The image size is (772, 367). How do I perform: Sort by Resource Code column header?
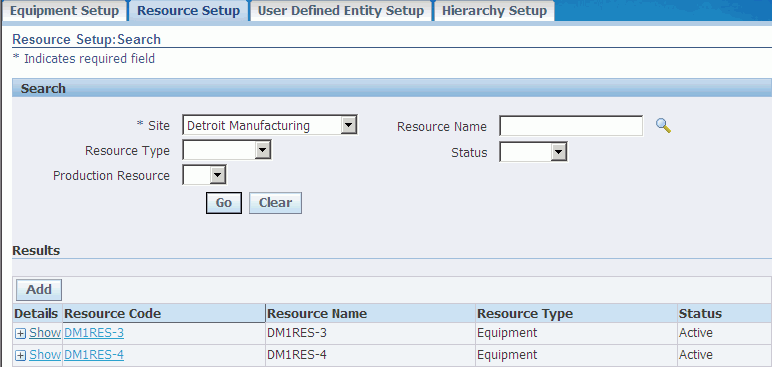(112, 314)
